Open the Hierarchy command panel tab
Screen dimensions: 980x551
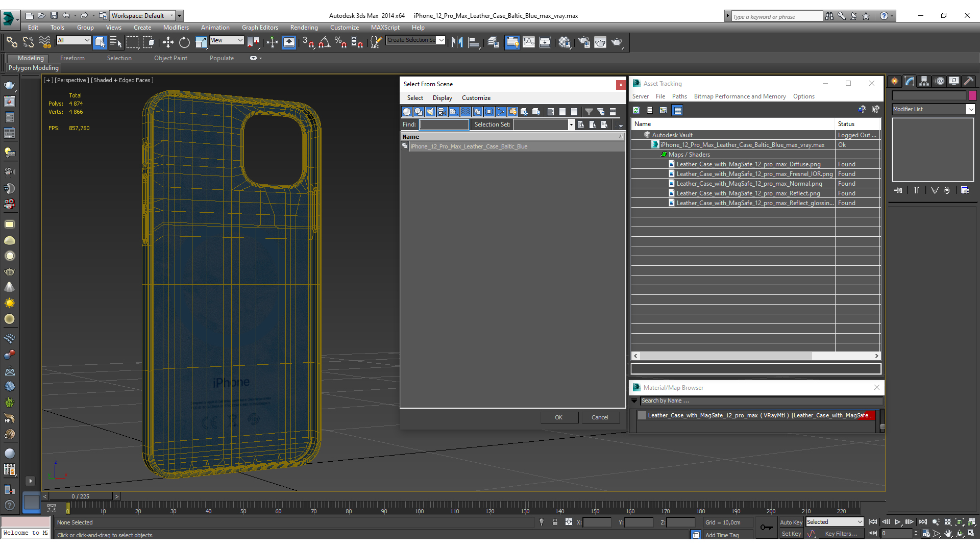point(924,81)
